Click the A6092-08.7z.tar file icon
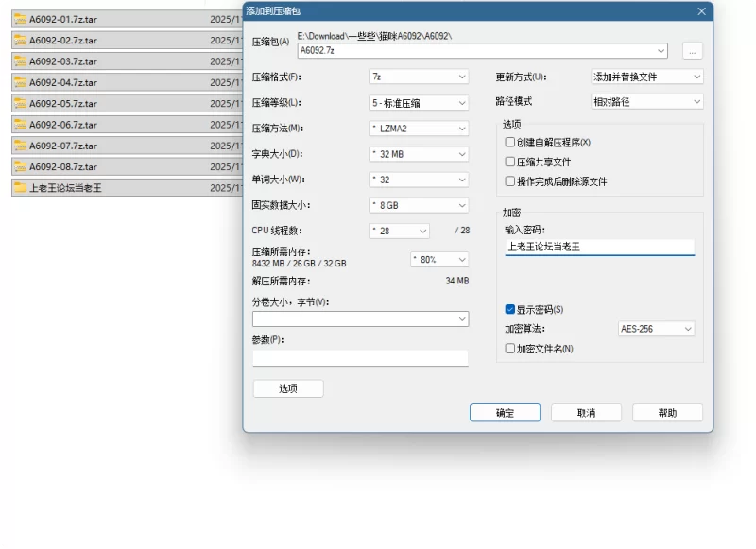 tap(20, 167)
